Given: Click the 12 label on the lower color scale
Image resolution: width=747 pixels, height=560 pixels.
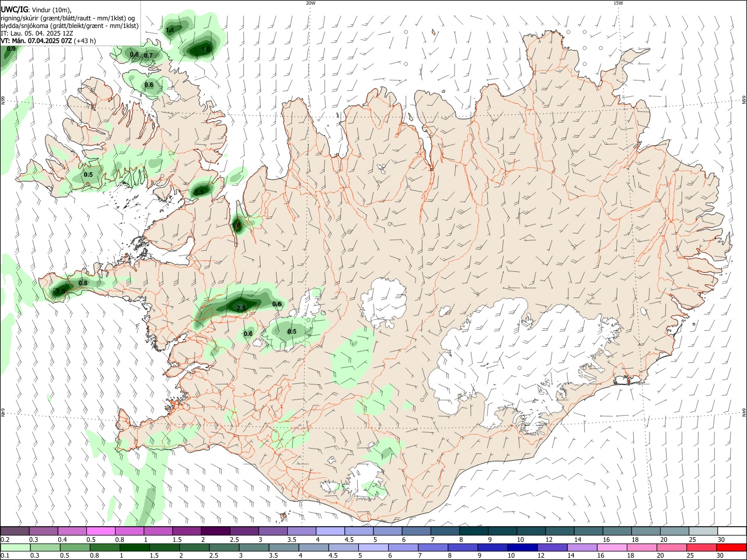Looking at the screenshot, I should click(541, 555).
